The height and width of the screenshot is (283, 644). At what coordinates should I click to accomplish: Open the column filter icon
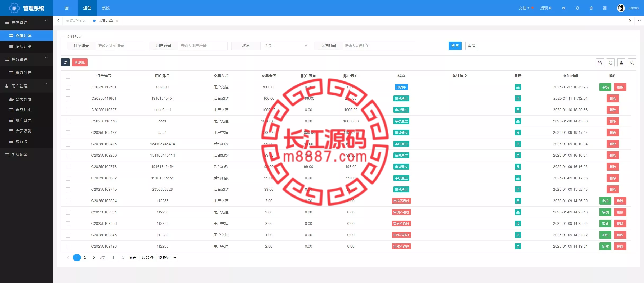coord(600,62)
